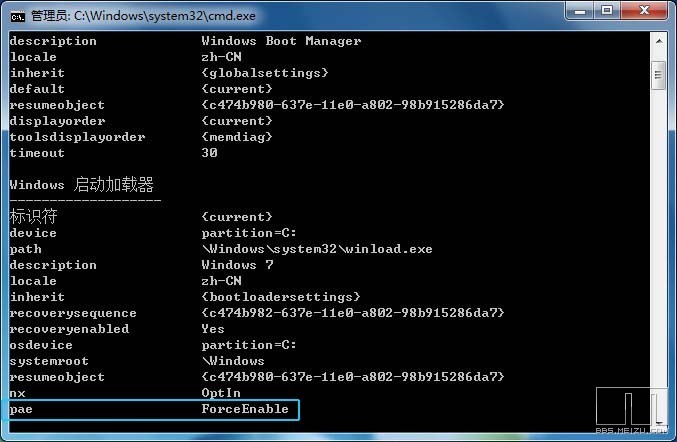
Task: Click the 'systemroot' label
Action: (x=49, y=361)
